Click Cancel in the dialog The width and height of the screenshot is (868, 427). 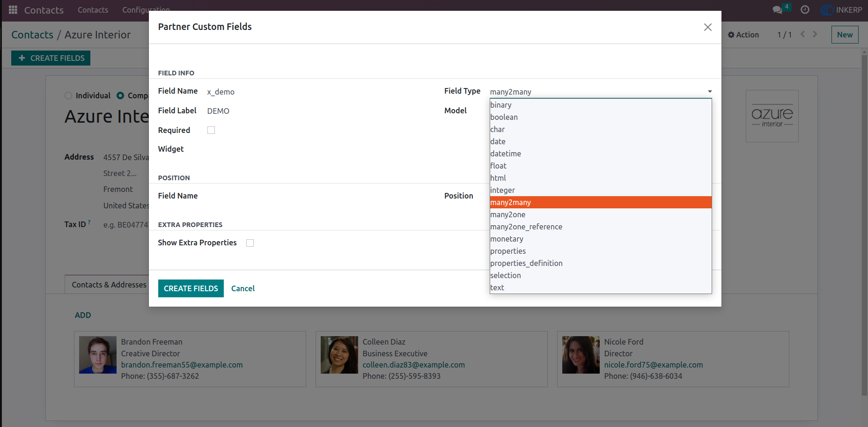[x=243, y=288]
